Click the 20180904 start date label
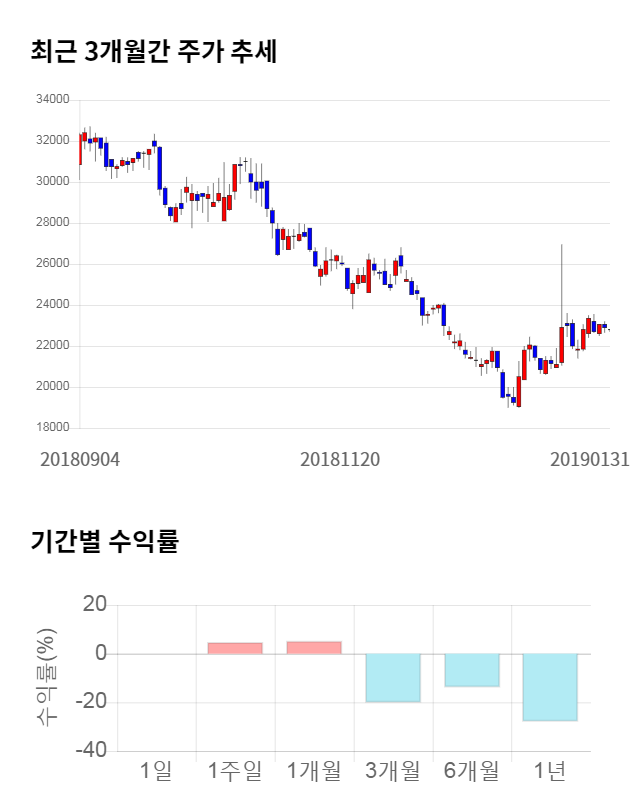Image resolution: width=640 pixels, height=810 pixels. [80, 459]
